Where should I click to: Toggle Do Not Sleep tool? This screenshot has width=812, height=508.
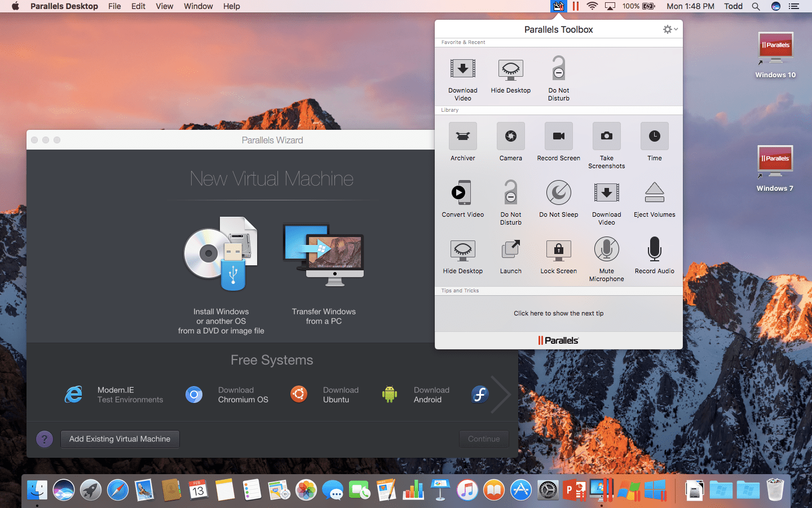pos(558,198)
